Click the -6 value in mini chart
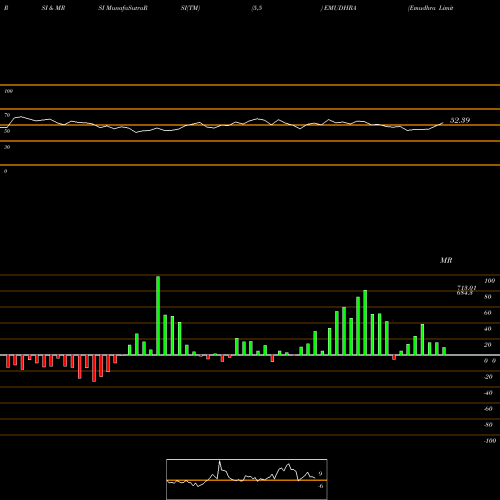The image size is (500, 500). pos(321,486)
